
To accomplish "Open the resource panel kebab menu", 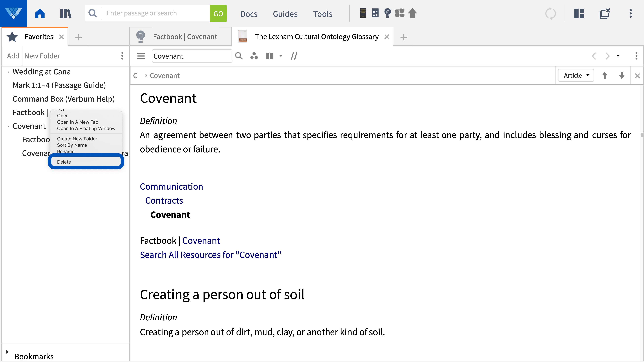I will tap(636, 56).
